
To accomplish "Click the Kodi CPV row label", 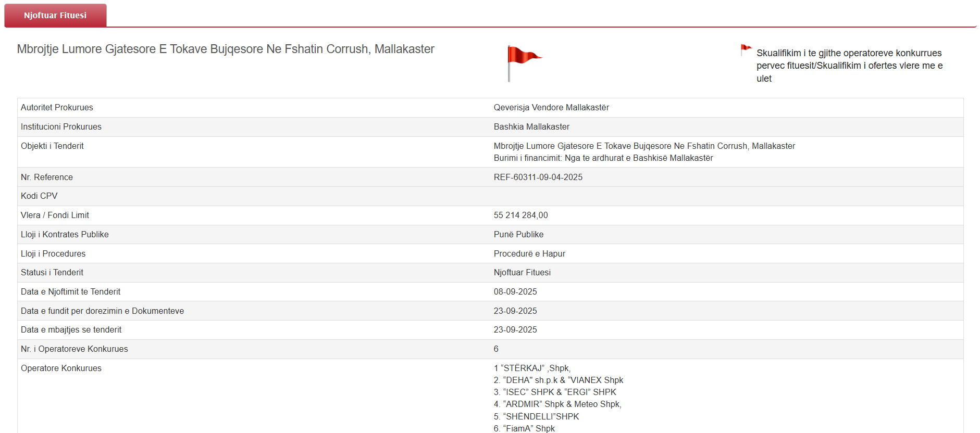I will click(39, 196).
